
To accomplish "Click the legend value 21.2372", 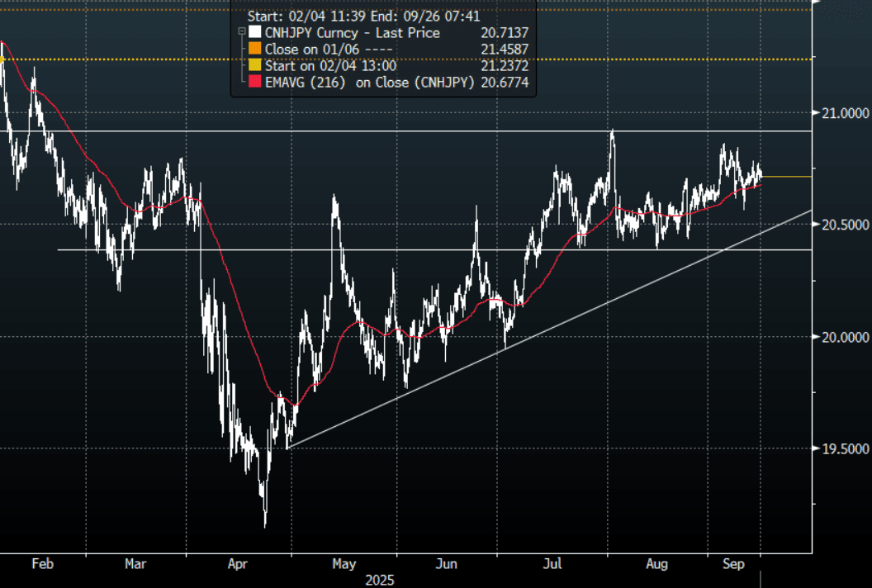I will tap(505, 65).
